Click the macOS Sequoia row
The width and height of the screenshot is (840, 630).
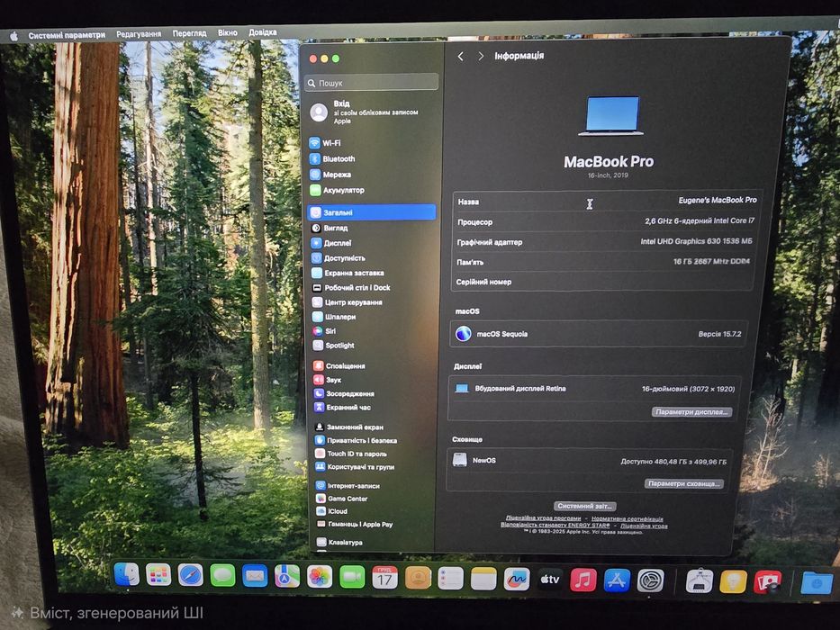pos(599,334)
